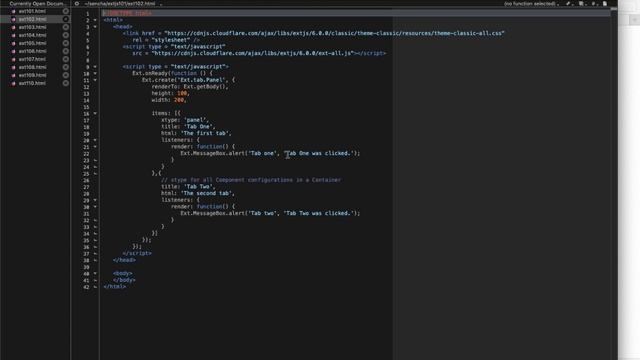Click 'The first tab' html text
640x360 pixels.
click(x=205, y=133)
